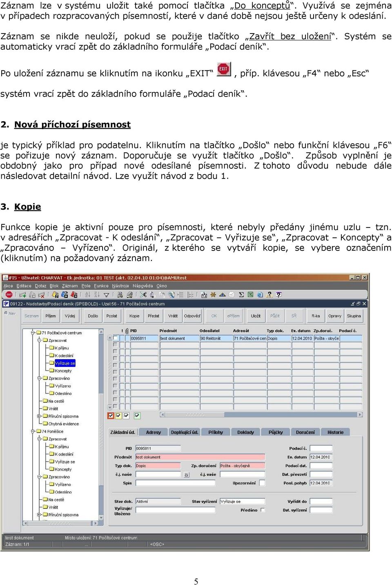Show the Historie tab
Viewport: 392px width, 585px height.
336,432
